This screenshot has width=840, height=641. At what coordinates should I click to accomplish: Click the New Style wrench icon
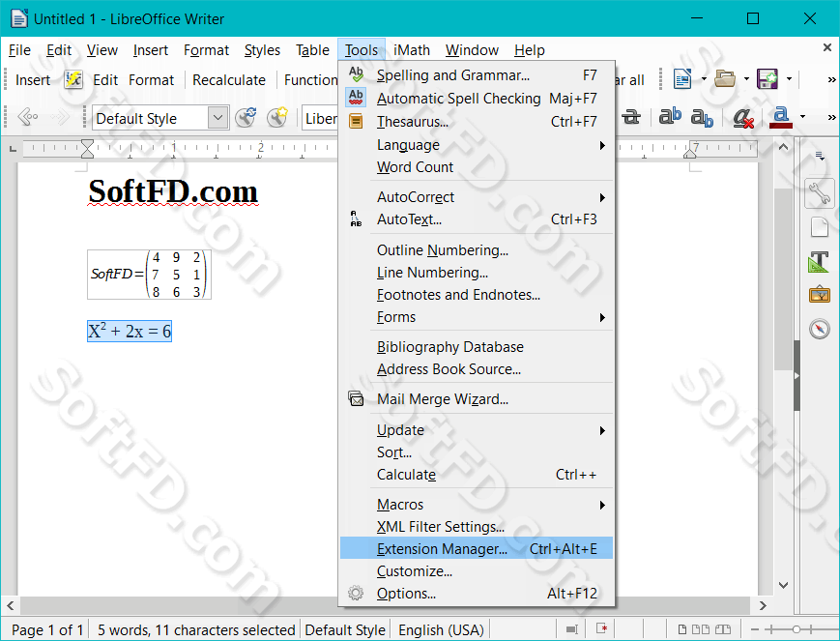click(x=277, y=117)
